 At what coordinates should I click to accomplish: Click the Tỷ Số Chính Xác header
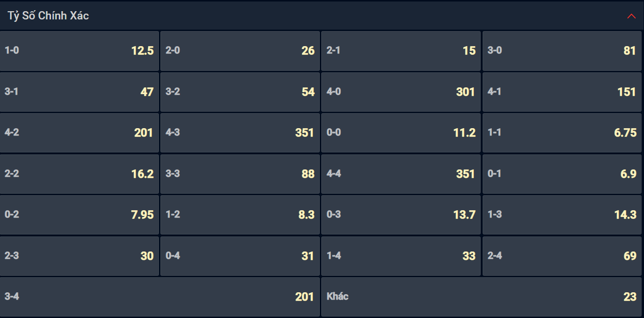click(x=322, y=16)
